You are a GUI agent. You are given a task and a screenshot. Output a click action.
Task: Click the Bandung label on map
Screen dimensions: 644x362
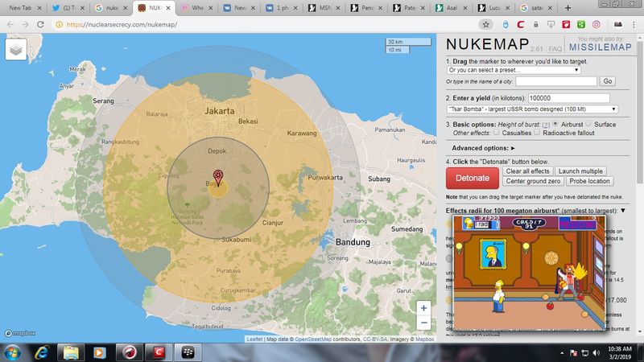pyautogui.click(x=353, y=242)
